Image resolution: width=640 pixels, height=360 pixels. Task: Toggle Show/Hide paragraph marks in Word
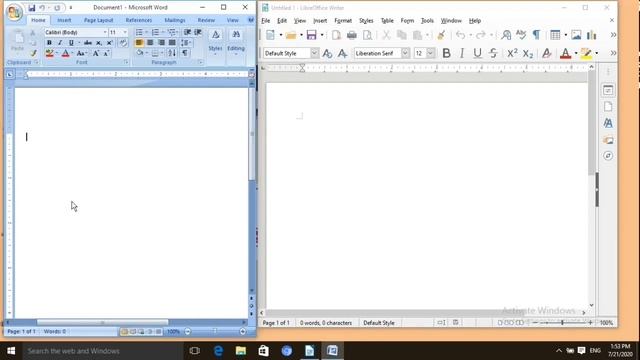[185, 53]
